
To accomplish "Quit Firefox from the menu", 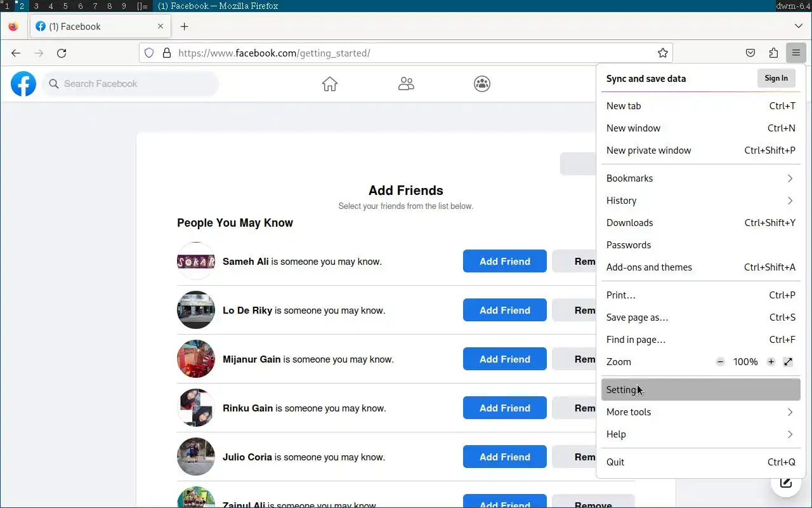I will [x=700, y=462].
